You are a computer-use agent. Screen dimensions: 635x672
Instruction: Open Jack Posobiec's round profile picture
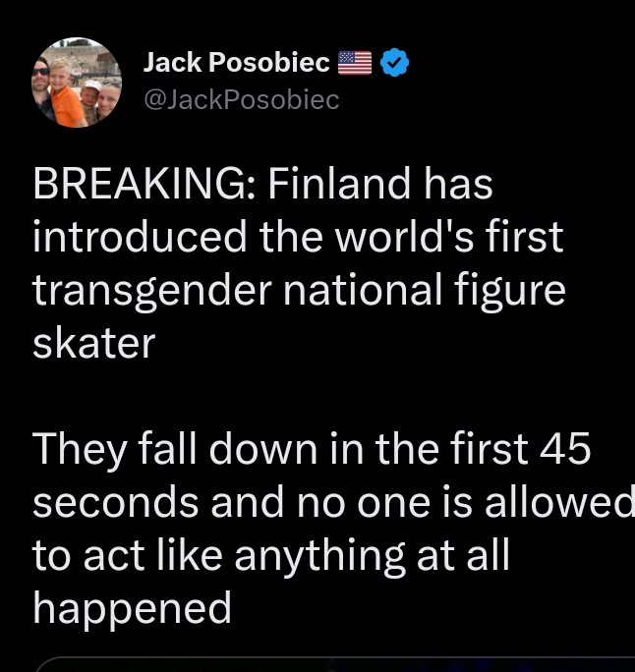pyautogui.click(x=77, y=83)
